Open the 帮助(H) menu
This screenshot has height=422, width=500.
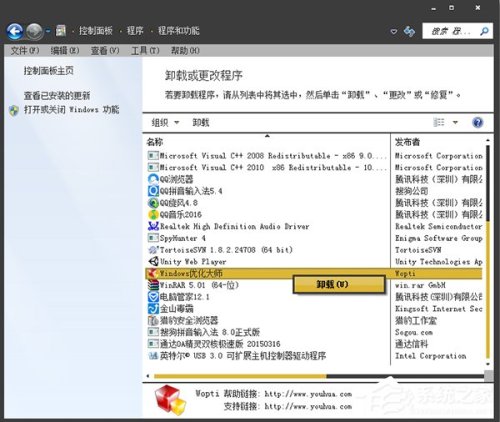point(185,51)
